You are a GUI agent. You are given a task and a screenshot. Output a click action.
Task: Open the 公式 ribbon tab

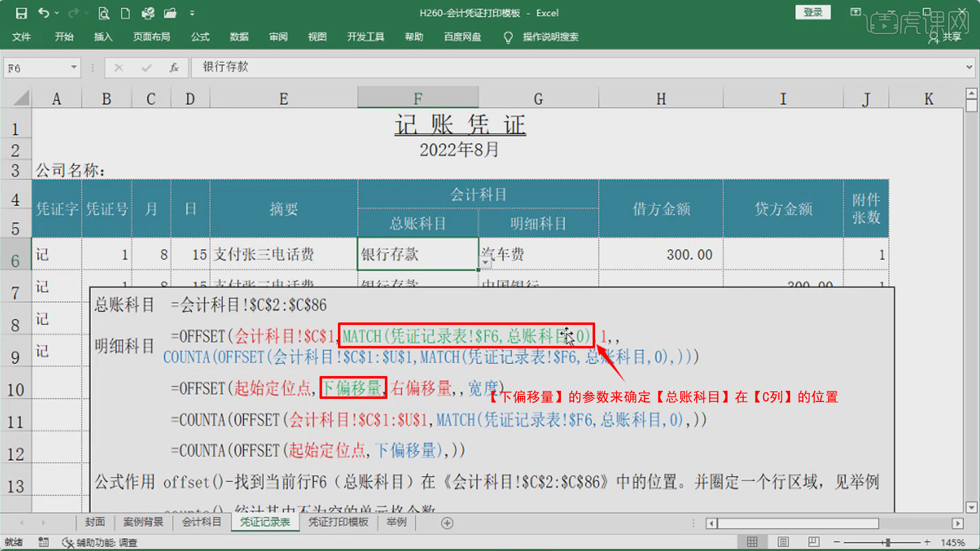click(200, 37)
